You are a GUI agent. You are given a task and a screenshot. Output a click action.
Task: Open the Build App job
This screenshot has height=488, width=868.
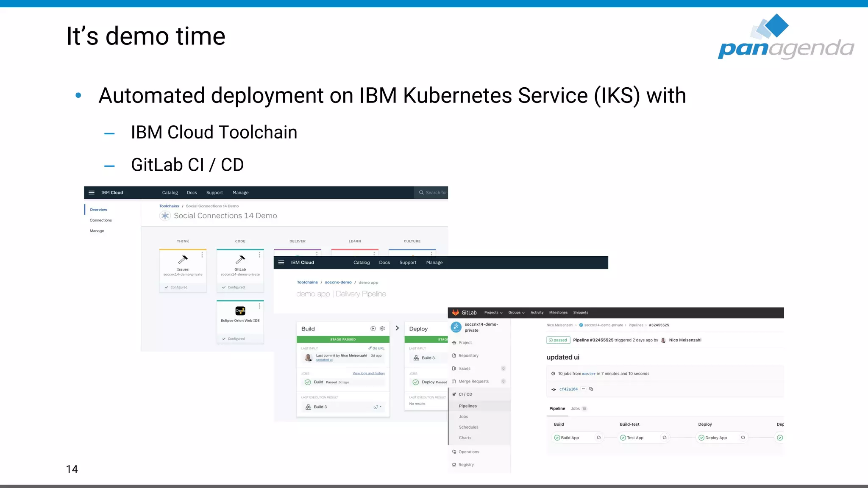tap(570, 438)
